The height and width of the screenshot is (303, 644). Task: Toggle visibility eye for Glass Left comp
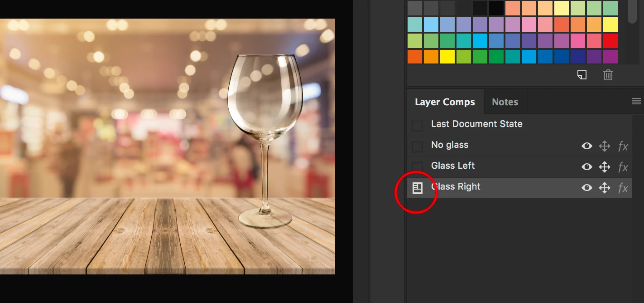coord(587,167)
